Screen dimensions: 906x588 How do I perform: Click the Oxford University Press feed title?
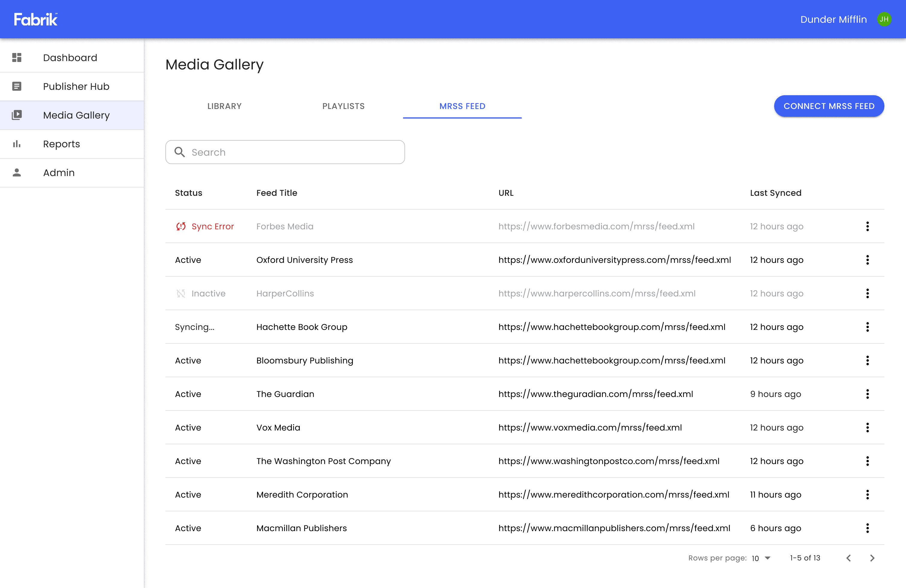[x=304, y=260]
